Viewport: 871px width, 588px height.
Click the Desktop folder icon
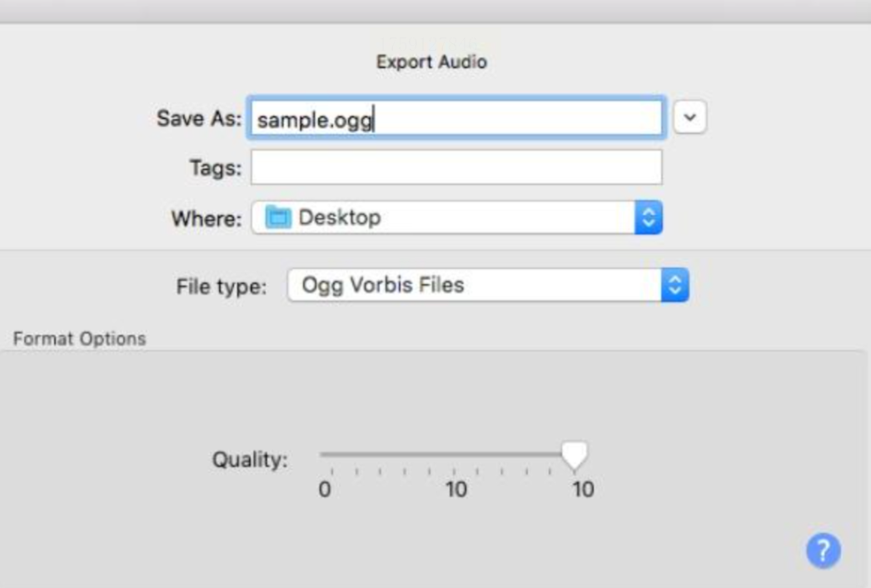tap(278, 218)
